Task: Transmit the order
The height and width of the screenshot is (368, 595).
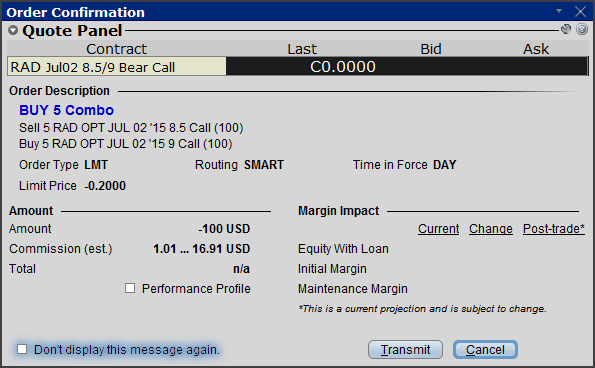Action: [x=405, y=349]
